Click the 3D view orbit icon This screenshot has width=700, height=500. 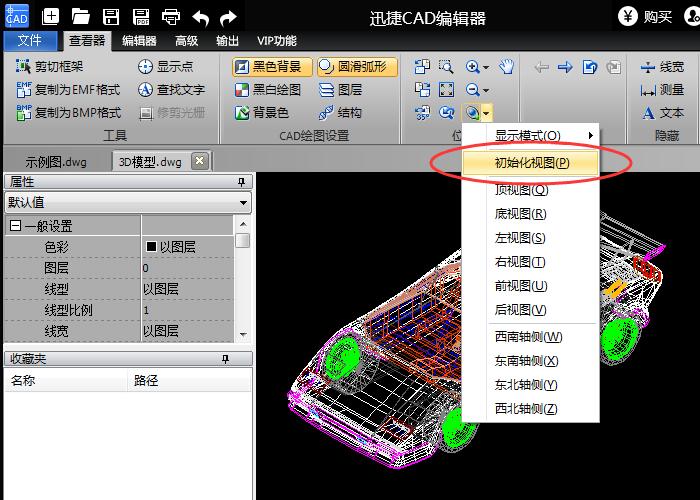471,112
